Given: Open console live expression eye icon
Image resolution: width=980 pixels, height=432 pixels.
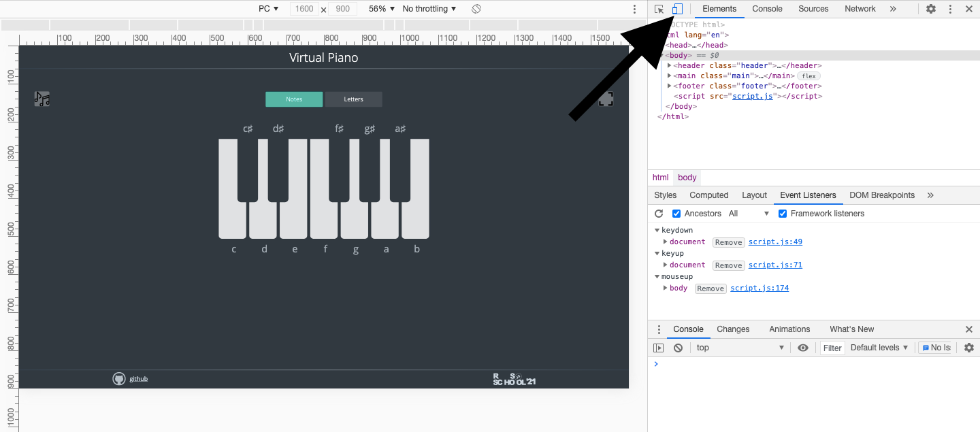Looking at the screenshot, I should point(803,348).
